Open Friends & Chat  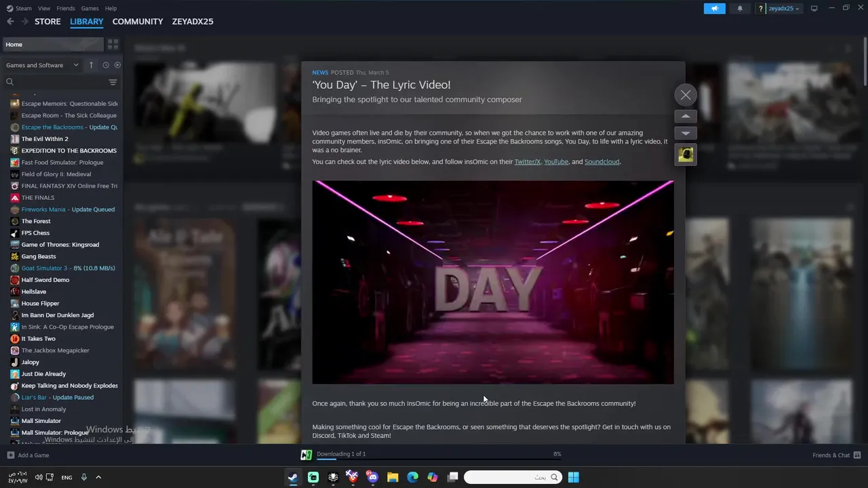[836, 455]
